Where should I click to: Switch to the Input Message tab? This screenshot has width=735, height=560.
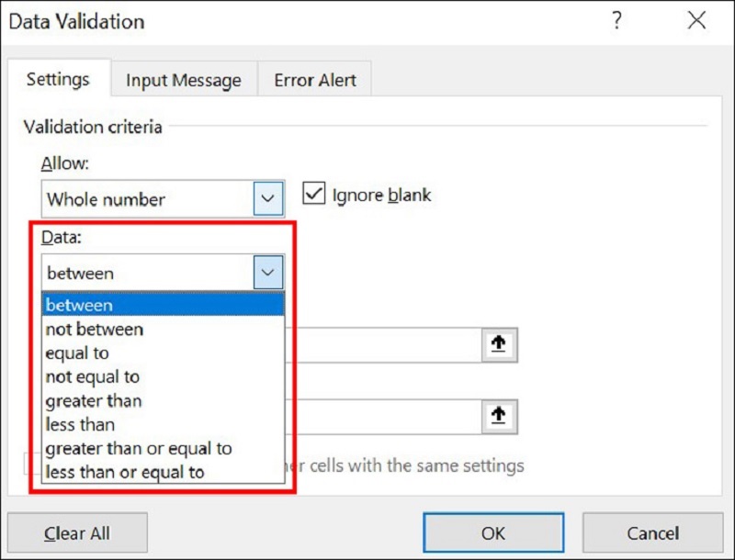(x=184, y=80)
